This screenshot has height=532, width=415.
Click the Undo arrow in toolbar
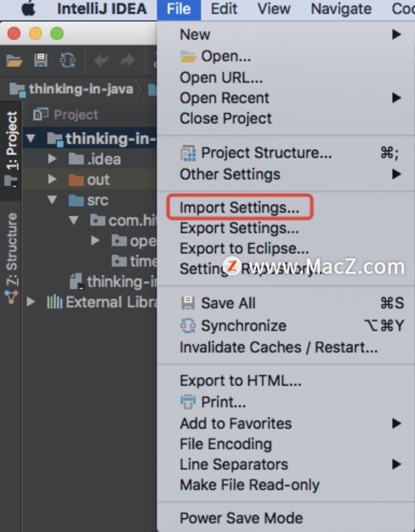pos(101,61)
